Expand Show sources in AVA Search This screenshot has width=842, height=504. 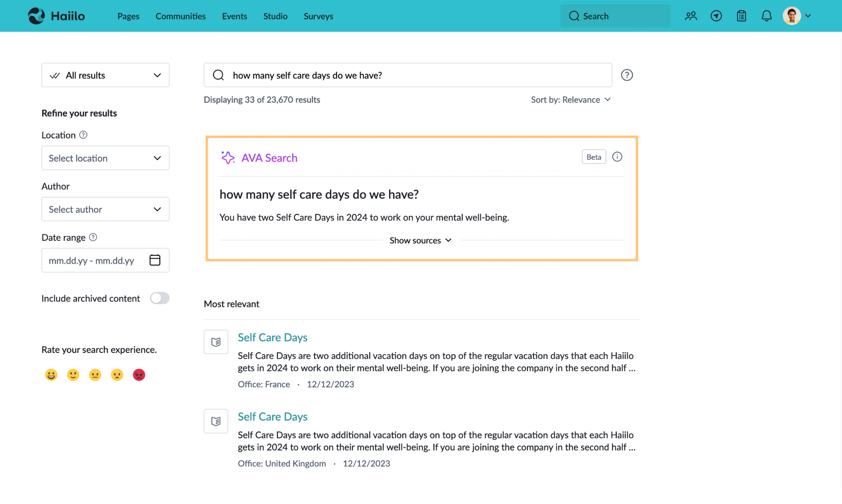(420, 240)
